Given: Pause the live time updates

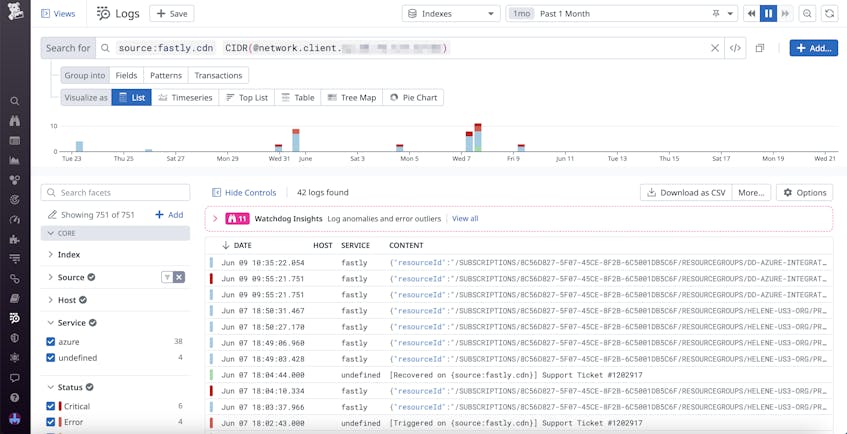Looking at the screenshot, I should point(768,14).
